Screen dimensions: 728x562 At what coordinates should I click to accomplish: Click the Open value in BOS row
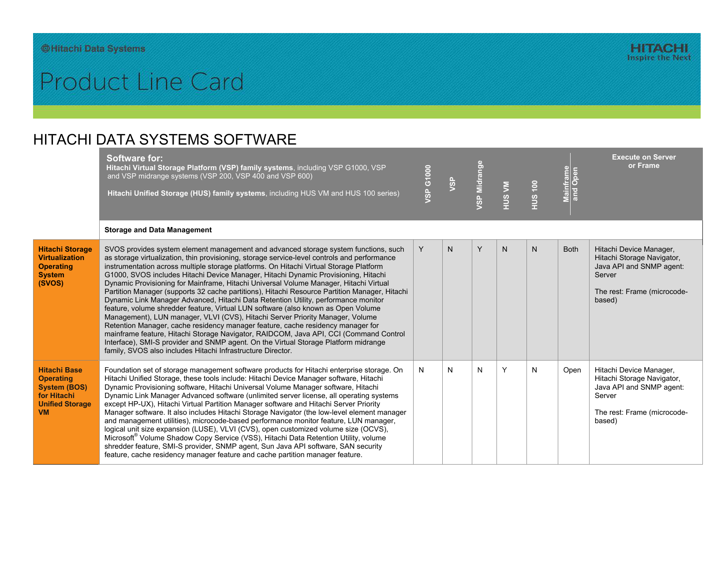572,370
